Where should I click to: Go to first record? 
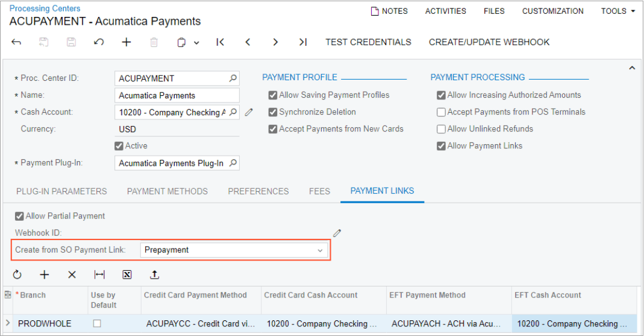(x=220, y=42)
